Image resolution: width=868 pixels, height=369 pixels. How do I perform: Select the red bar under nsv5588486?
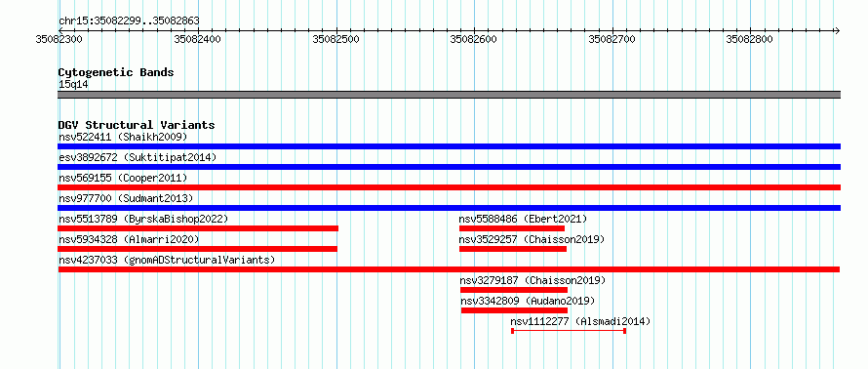tap(512, 228)
